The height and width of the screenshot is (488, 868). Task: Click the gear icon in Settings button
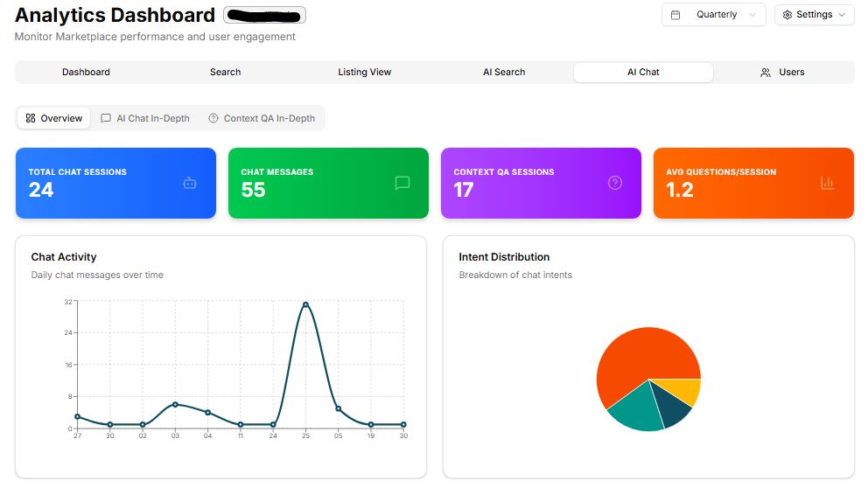click(787, 15)
